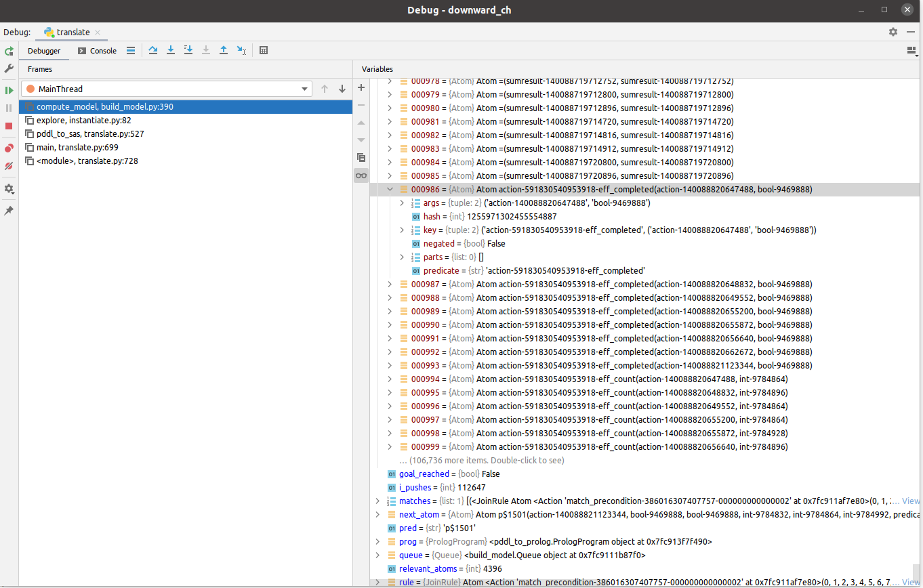
Task: Click the Step Over icon
Action: [152, 50]
